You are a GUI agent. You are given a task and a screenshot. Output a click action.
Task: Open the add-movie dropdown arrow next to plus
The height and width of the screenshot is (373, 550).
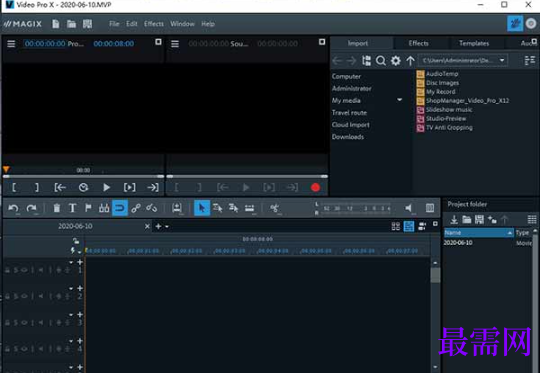167,227
